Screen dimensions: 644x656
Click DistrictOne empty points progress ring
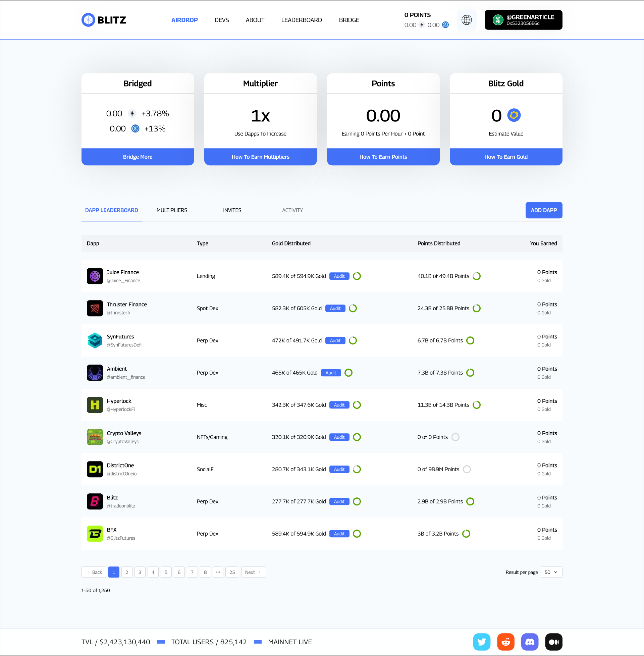click(x=467, y=469)
